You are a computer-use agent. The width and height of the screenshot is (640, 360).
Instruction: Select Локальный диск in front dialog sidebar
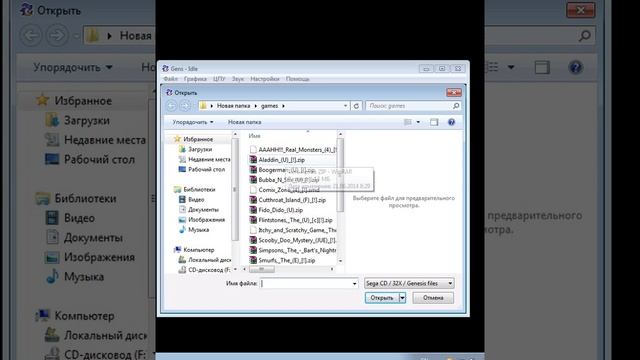205,260
